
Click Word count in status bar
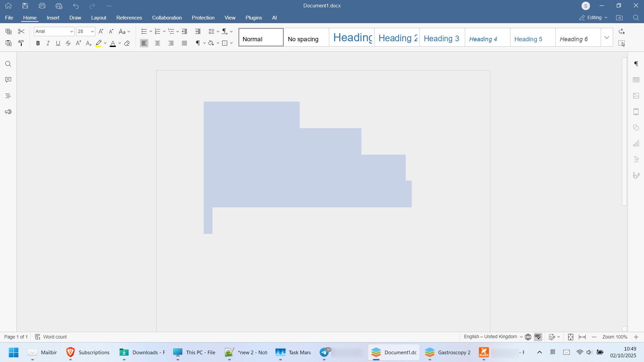[51, 337]
